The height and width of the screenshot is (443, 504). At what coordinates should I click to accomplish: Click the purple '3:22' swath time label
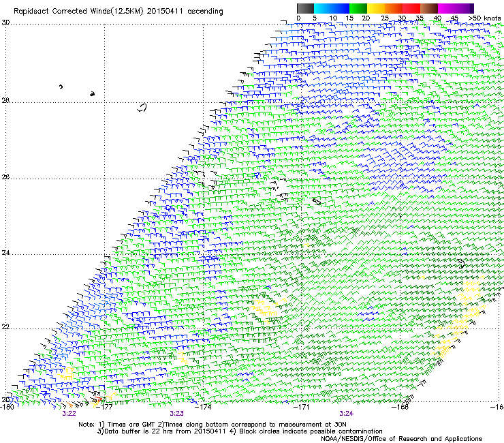[x=69, y=414]
